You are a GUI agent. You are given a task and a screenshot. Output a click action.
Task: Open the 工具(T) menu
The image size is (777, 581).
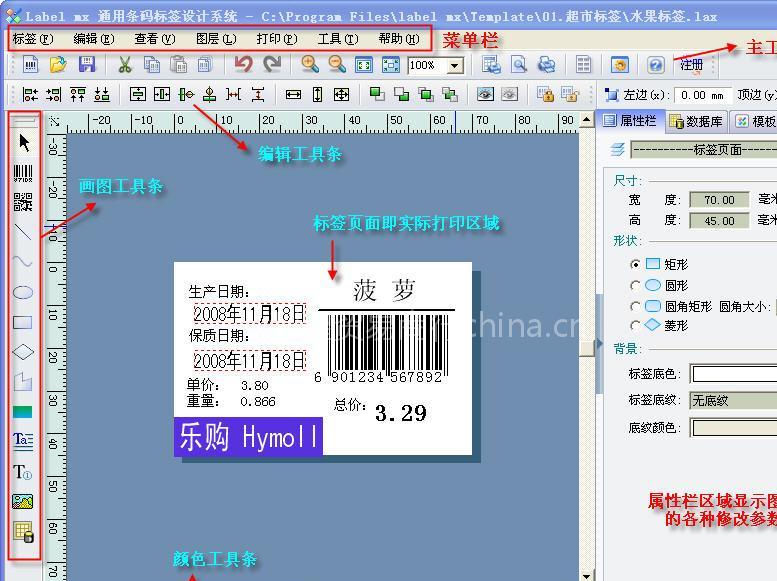(338, 39)
